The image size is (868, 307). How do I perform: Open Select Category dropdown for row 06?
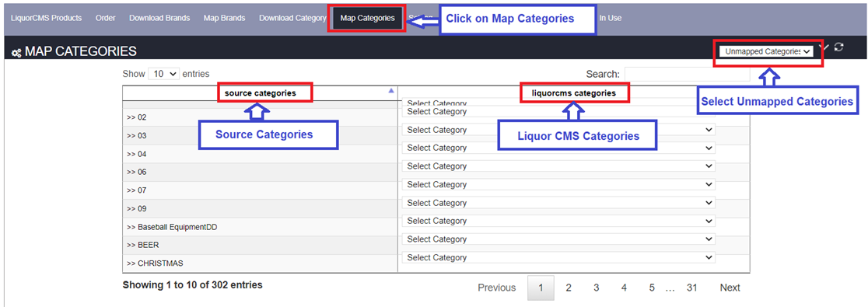558,166
